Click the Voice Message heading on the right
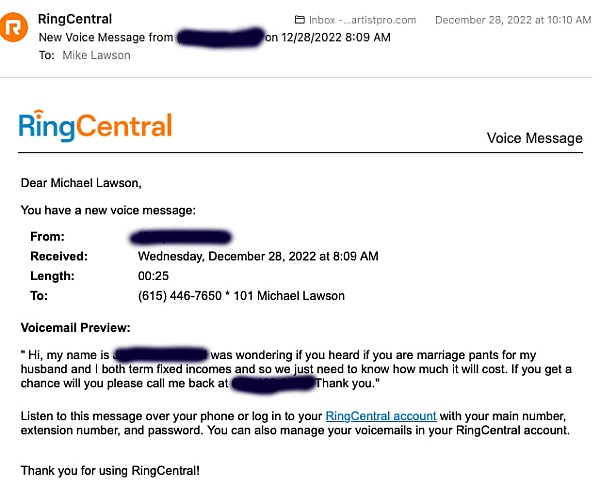The width and height of the screenshot is (600, 486). (534, 139)
